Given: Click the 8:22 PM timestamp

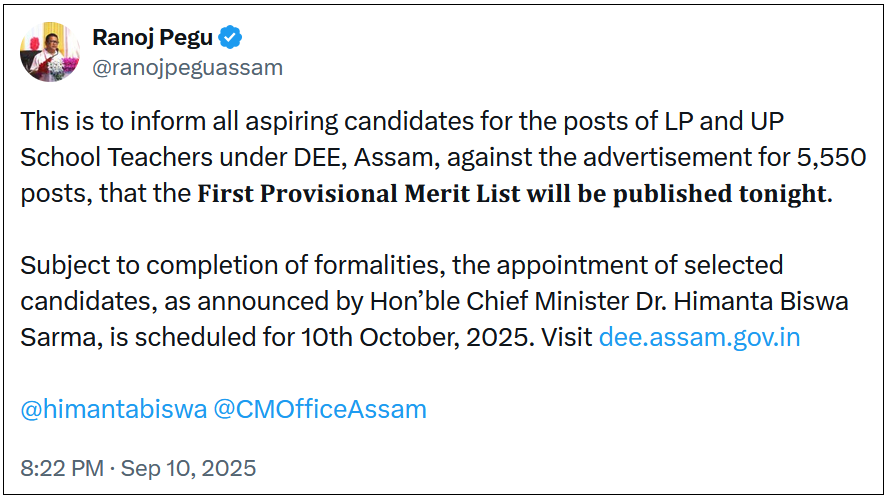Looking at the screenshot, I should coord(64,467).
